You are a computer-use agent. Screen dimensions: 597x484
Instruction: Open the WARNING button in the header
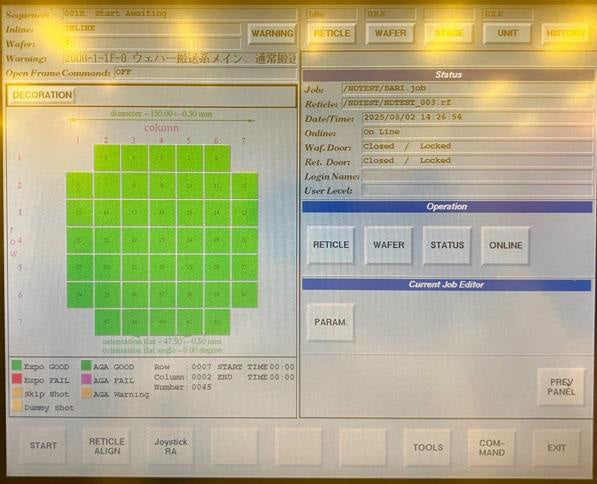(272, 34)
